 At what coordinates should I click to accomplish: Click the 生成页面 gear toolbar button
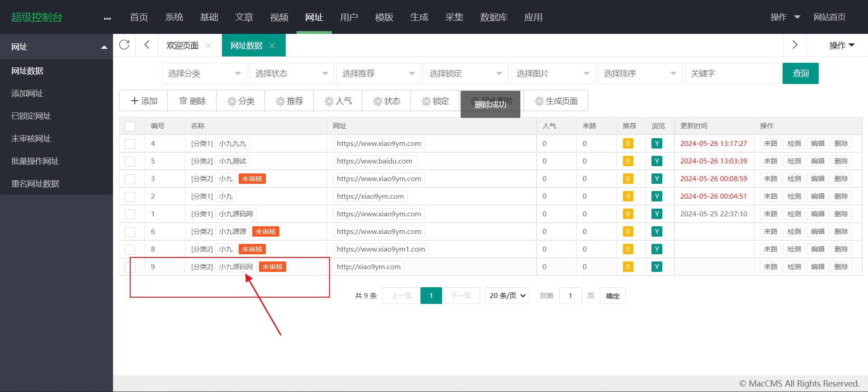[556, 101]
